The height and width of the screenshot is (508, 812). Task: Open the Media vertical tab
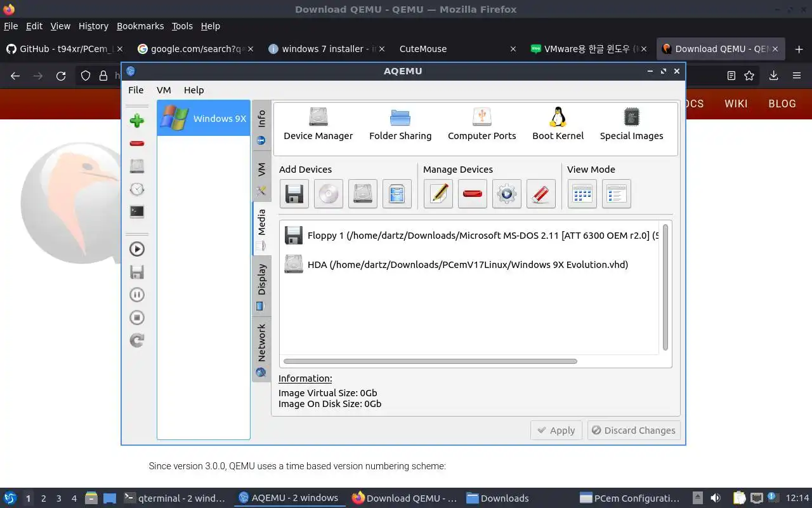coord(261,229)
